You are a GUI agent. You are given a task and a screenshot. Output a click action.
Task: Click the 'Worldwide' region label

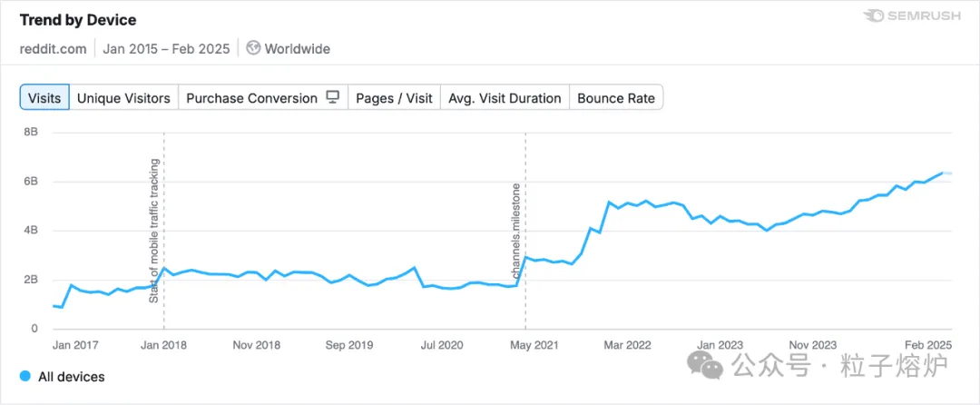(298, 48)
